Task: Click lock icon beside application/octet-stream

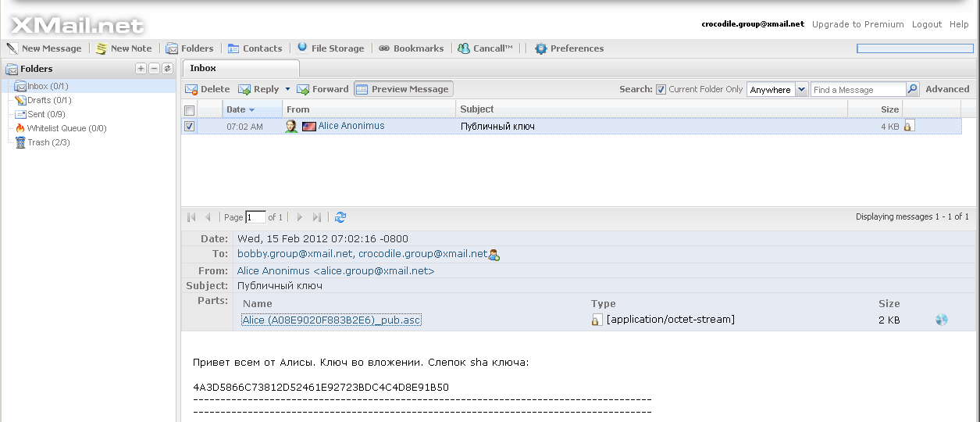Action: coord(597,320)
